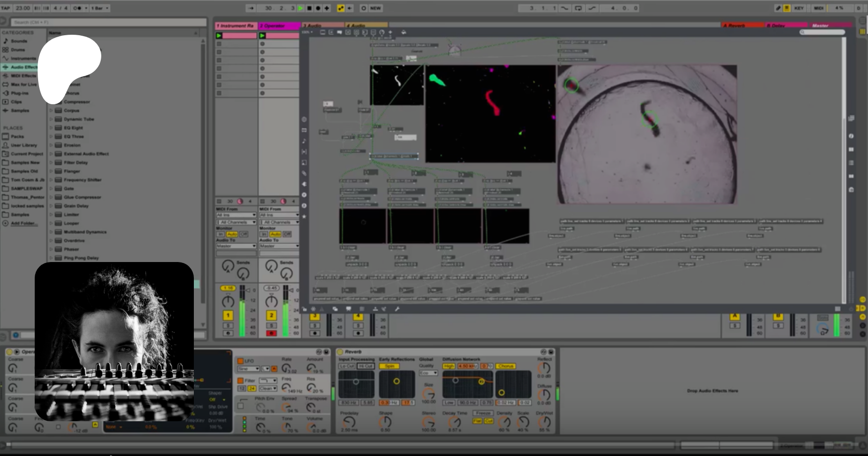Expand the Glue Compressor folder
Image resolution: width=868 pixels, height=456 pixels.
pos(51,197)
